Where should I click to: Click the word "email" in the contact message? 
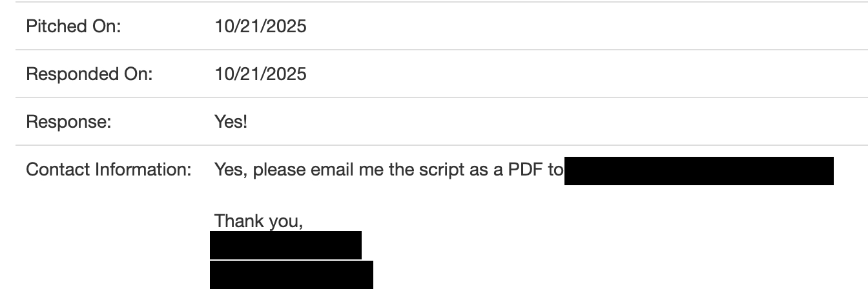click(x=331, y=170)
